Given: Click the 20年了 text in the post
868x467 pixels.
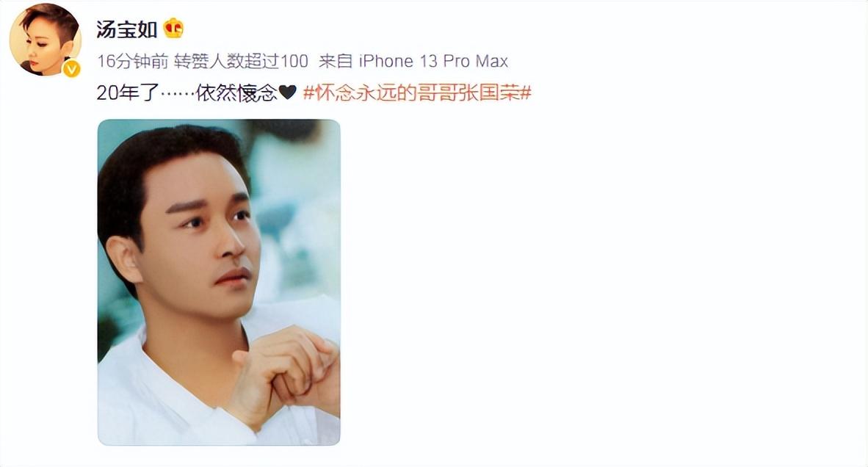Looking at the screenshot, I should [128, 93].
